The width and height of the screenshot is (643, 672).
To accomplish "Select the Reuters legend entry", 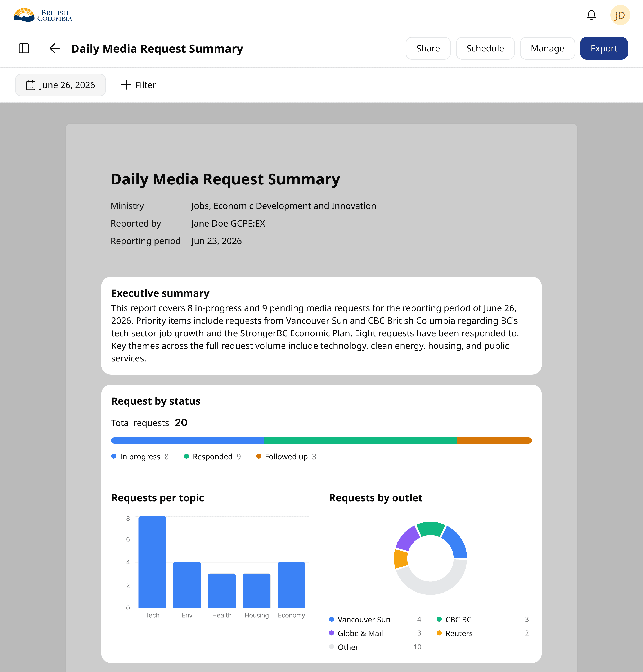I will 483,633.
